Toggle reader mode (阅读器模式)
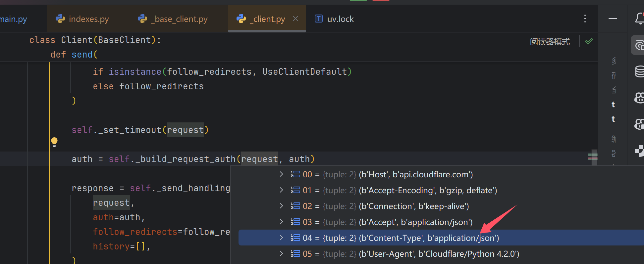This screenshot has width=644, height=264. (x=550, y=42)
